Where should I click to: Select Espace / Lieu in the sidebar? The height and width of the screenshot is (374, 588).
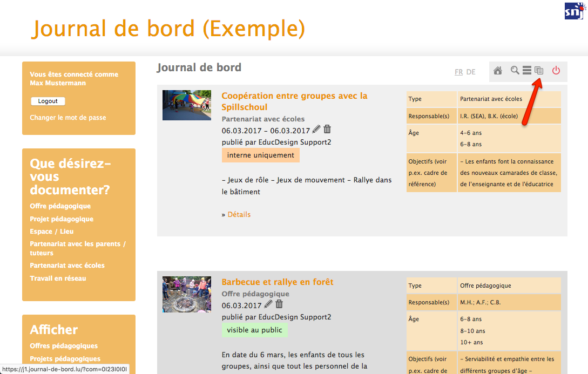pyautogui.click(x=52, y=232)
